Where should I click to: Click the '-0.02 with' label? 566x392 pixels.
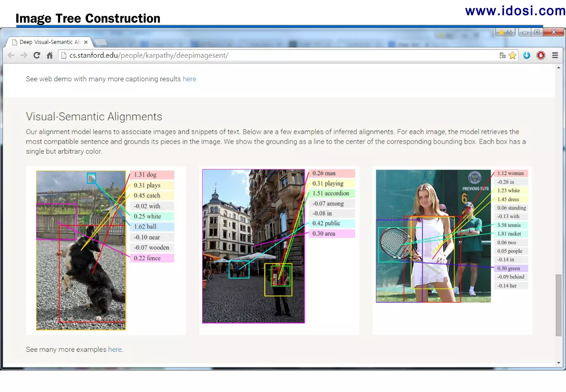coord(152,206)
